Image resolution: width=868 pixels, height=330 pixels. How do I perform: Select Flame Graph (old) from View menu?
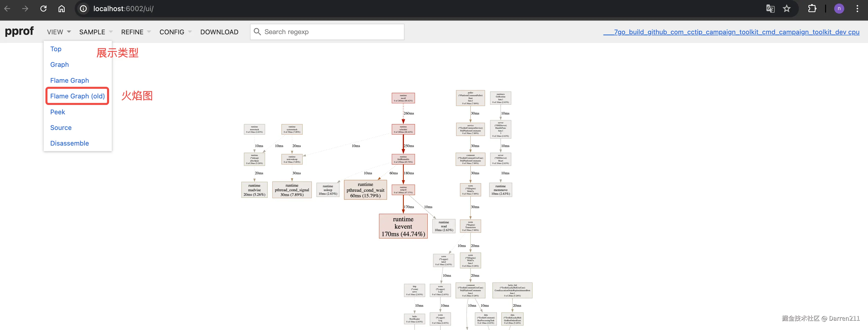pyautogui.click(x=78, y=96)
